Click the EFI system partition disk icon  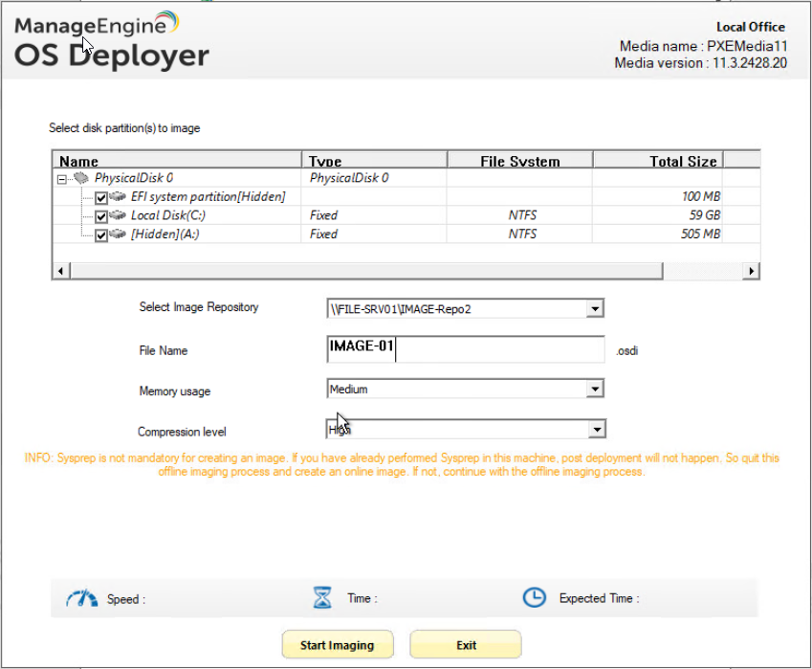tap(118, 196)
